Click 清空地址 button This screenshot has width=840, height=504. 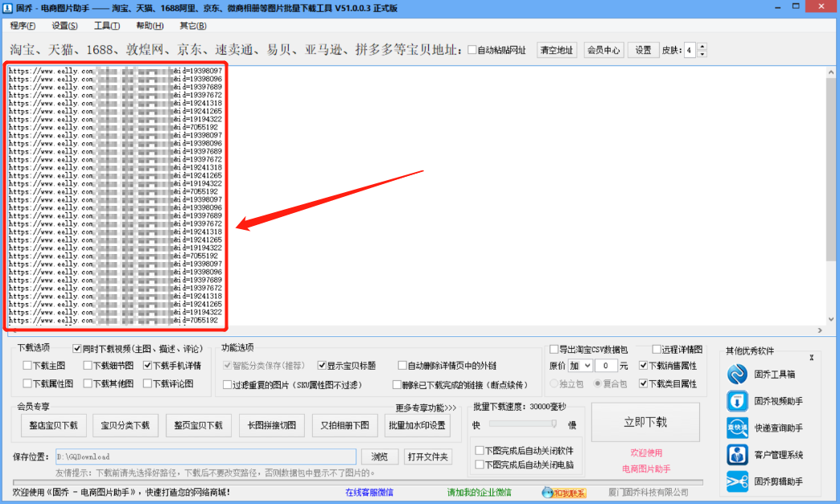tap(557, 51)
